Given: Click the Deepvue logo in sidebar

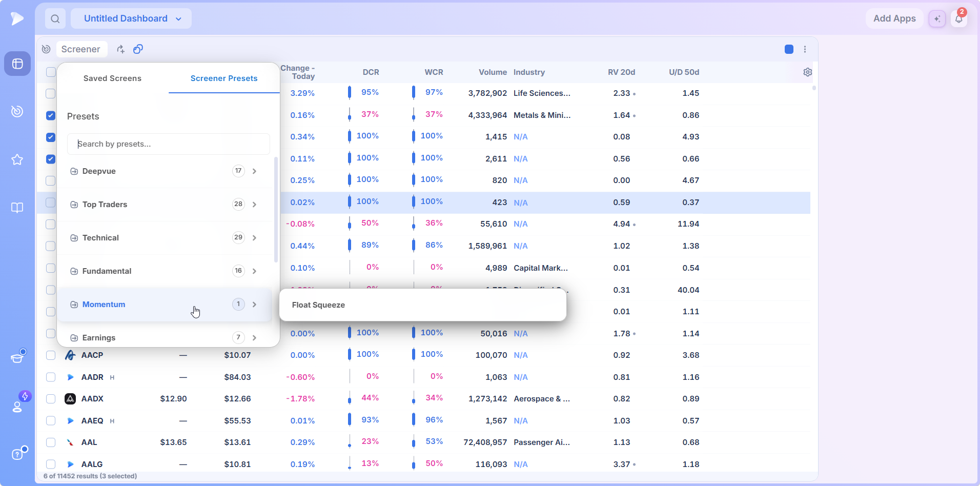Looking at the screenshot, I should tap(17, 18).
